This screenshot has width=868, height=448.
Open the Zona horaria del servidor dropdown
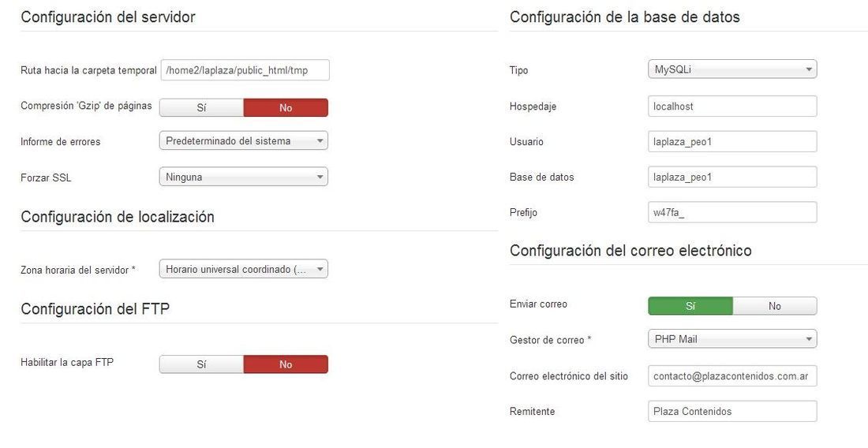pos(244,270)
